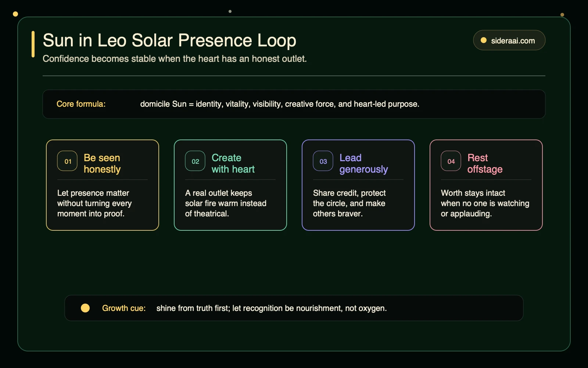Select the 04 step number badge
The width and height of the screenshot is (588, 368).
click(451, 161)
